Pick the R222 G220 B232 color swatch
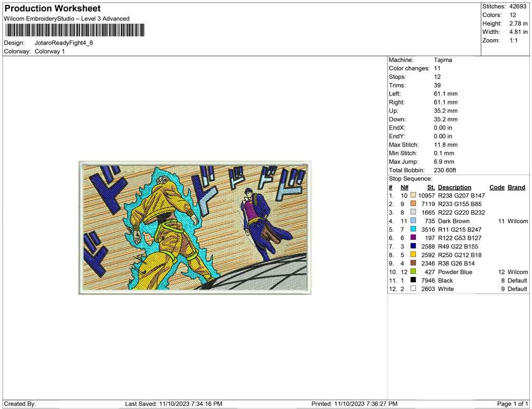 413,212
